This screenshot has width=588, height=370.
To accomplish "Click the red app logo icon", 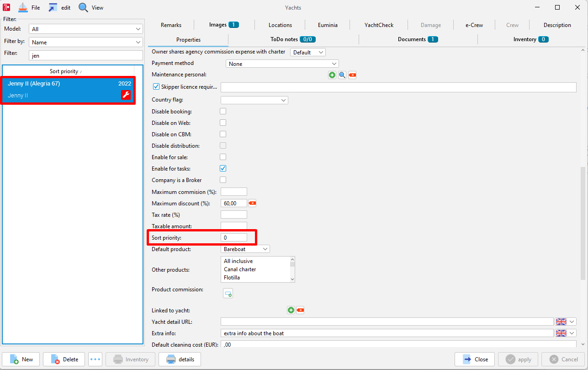I will 6,7.
